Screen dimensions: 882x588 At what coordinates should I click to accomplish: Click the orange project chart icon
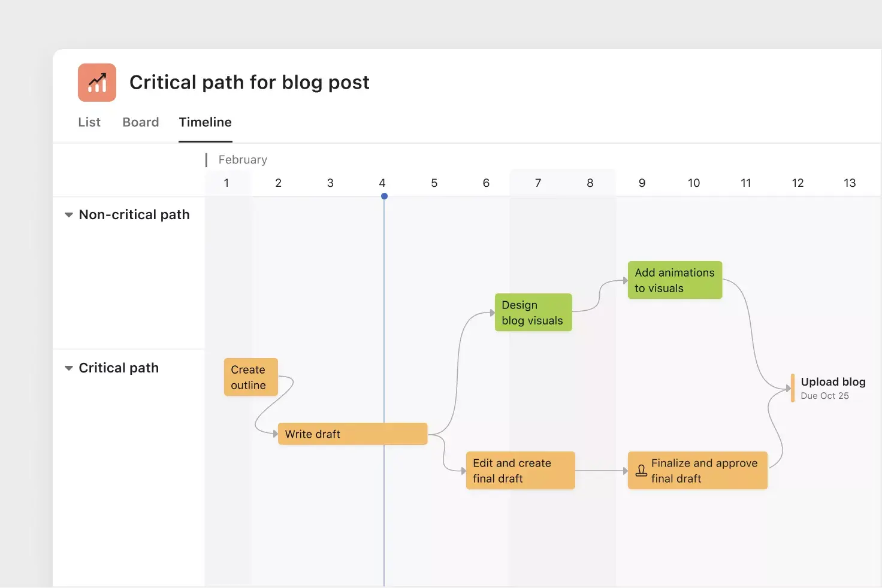point(96,82)
